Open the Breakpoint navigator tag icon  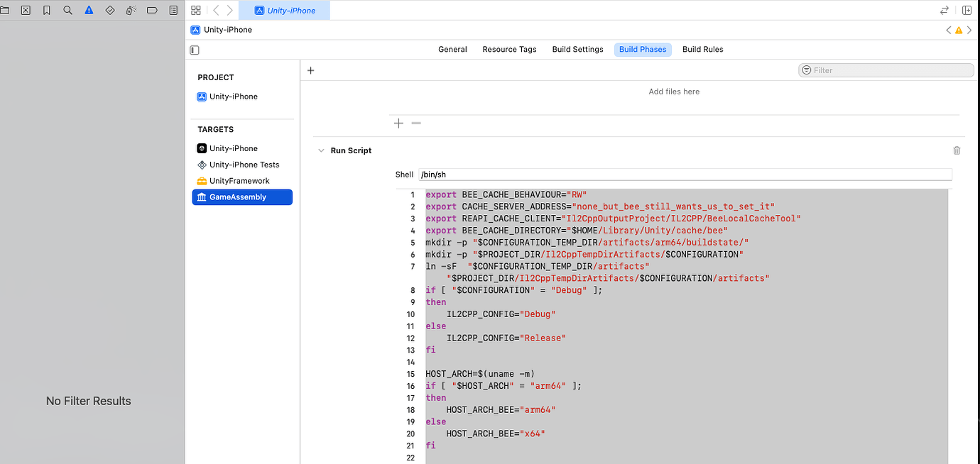point(151,10)
